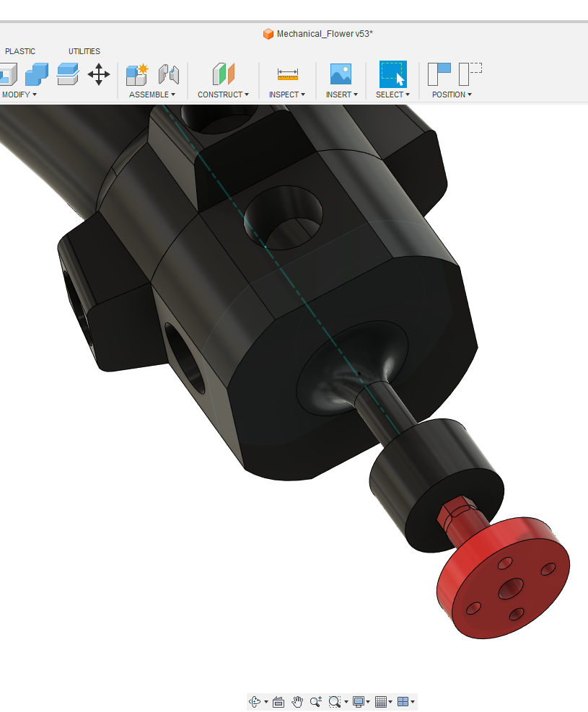The width and height of the screenshot is (588, 712).
Task: Click the orange document cube icon
Action: tap(268, 34)
